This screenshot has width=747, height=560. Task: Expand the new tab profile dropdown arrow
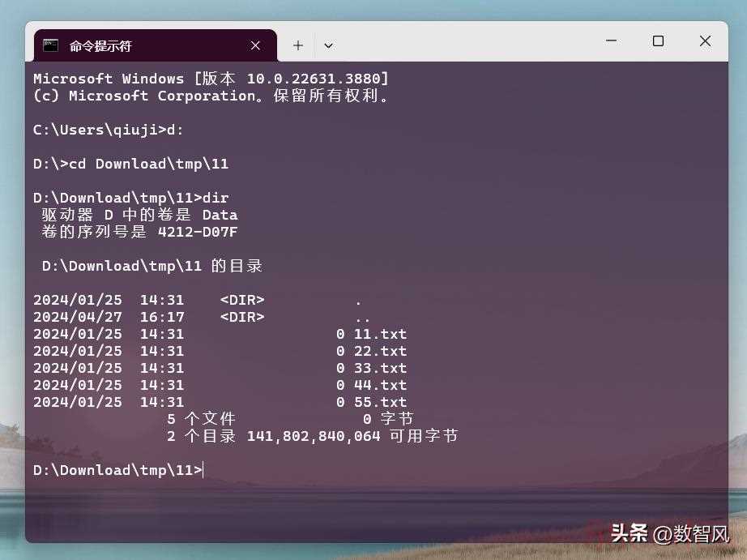click(x=328, y=45)
